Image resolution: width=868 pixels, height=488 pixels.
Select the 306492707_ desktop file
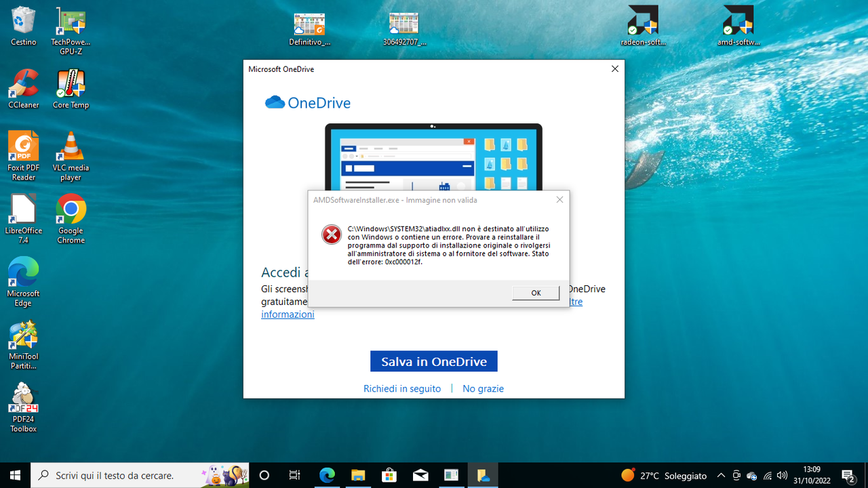(x=404, y=29)
